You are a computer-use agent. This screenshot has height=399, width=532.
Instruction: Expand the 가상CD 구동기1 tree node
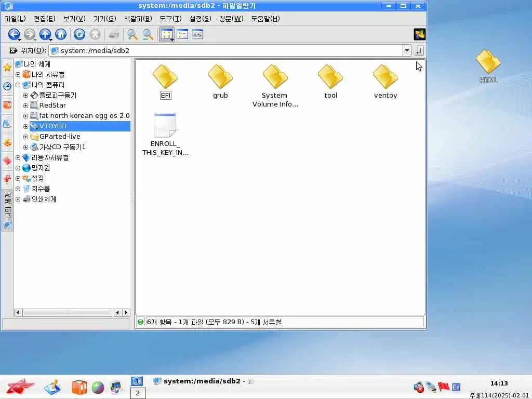pyautogui.click(x=25, y=147)
